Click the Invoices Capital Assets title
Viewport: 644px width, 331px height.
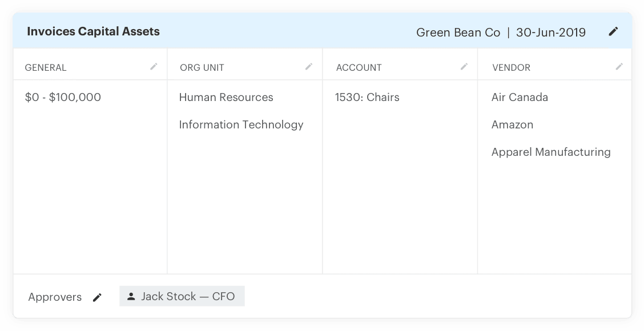click(x=93, y=32)
